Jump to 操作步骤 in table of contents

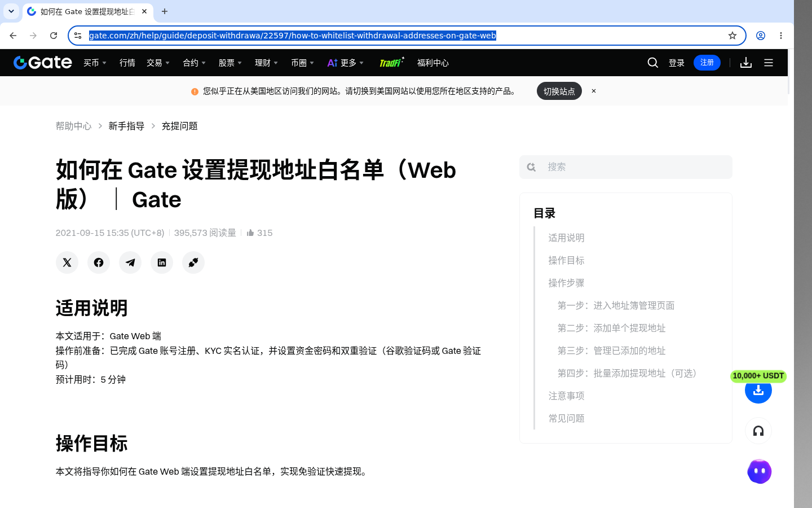566,283
